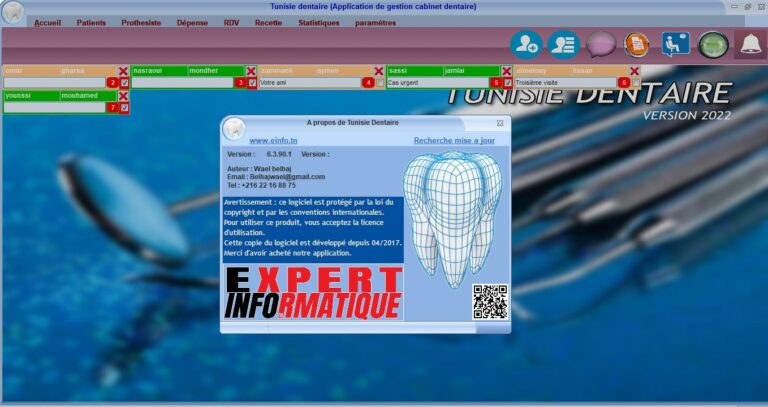Remove zammaeli aymen card with red X

point(379,71)
